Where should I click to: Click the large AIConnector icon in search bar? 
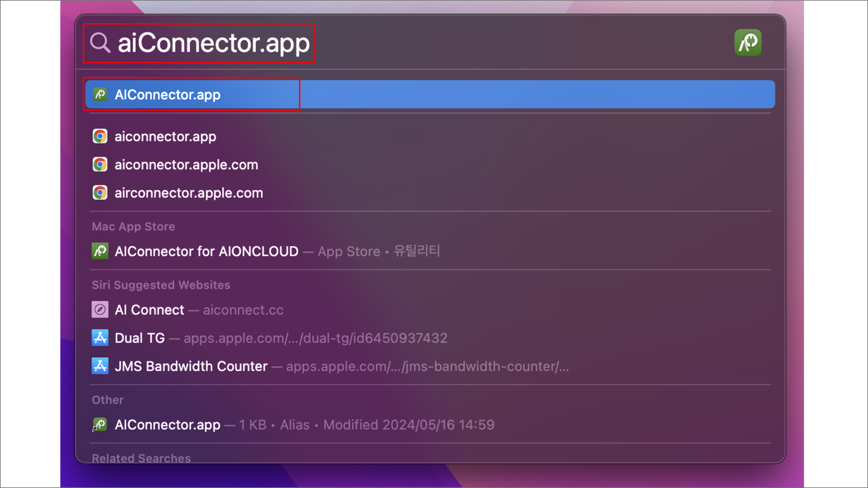pyautogui.click(x=748, y=42)
